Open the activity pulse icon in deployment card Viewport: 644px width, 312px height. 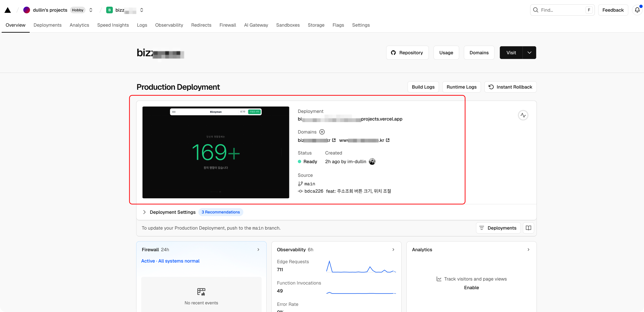point(523,115)
